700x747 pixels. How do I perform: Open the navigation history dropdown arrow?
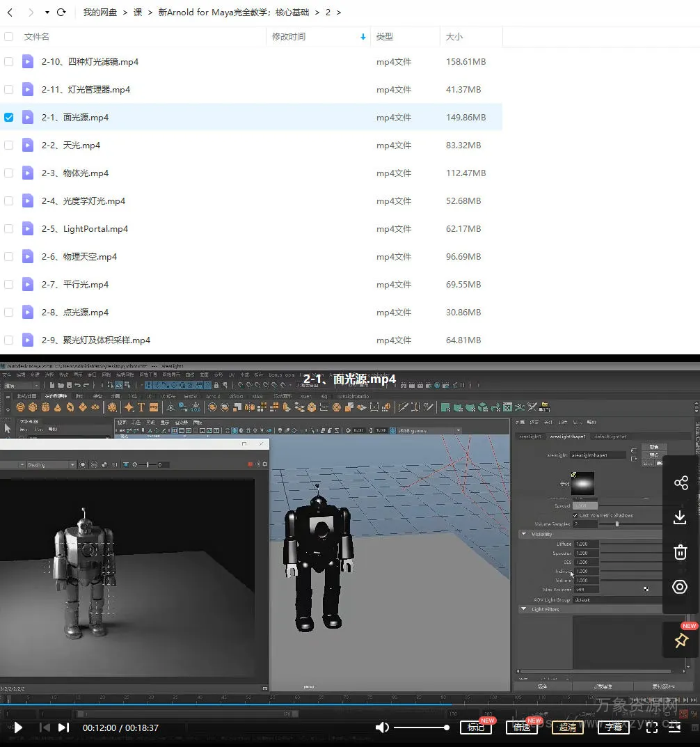click(47, 13)
